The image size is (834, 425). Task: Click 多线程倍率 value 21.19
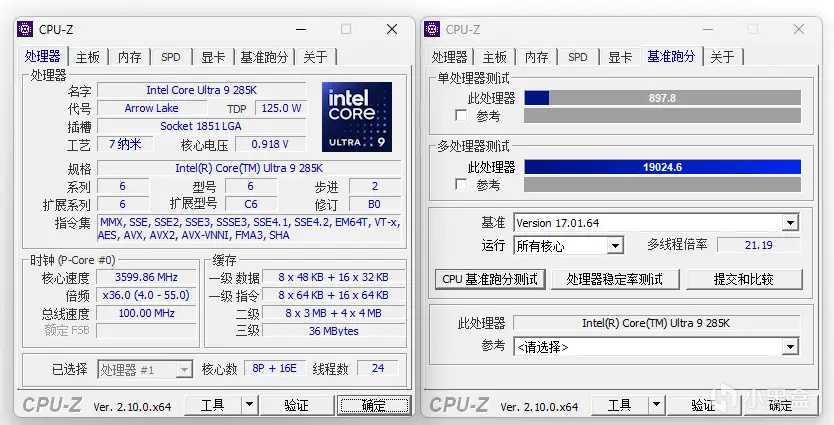(759, 245)
